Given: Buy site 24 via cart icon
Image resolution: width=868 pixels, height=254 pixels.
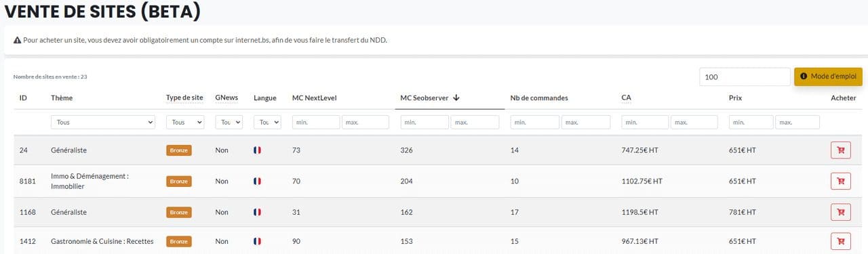Looking at the screenshot, I should pos(840,150).
